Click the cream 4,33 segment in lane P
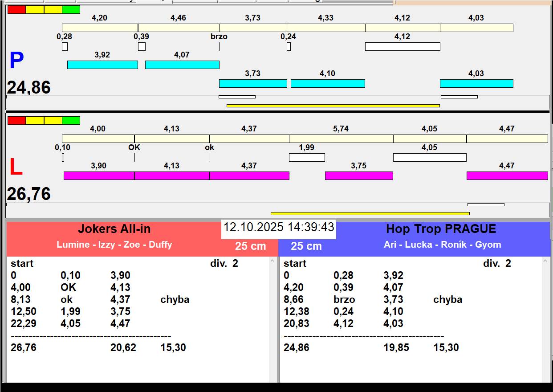 pos(326,28)
